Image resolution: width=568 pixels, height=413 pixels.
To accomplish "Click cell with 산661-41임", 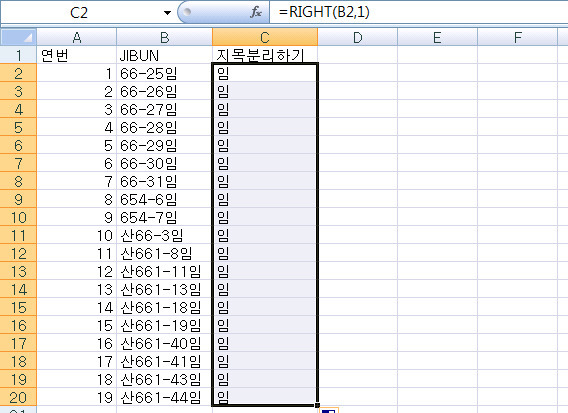I will (164, 361).
